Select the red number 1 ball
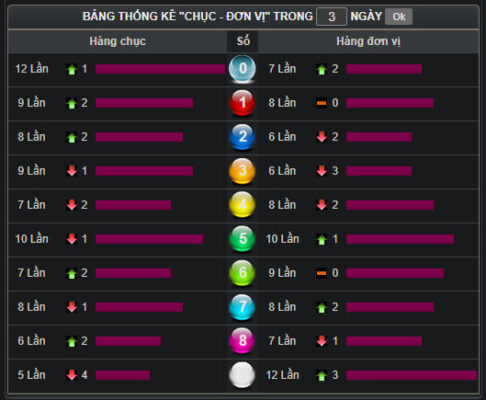The width and height of the screenshot is (486, 400). tap(242, 103)
